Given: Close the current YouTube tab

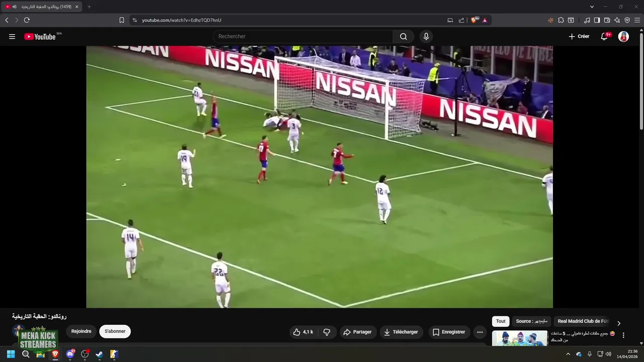Looking at the screenshot, I should (76, 7).
